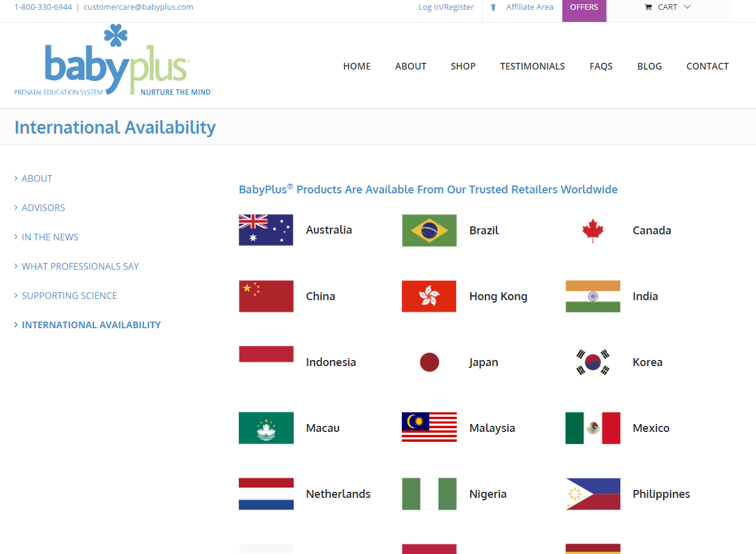This screenshot has height=554, width=756.
Task: Click the Australia flag icon
Action: [x=266, y=230]
